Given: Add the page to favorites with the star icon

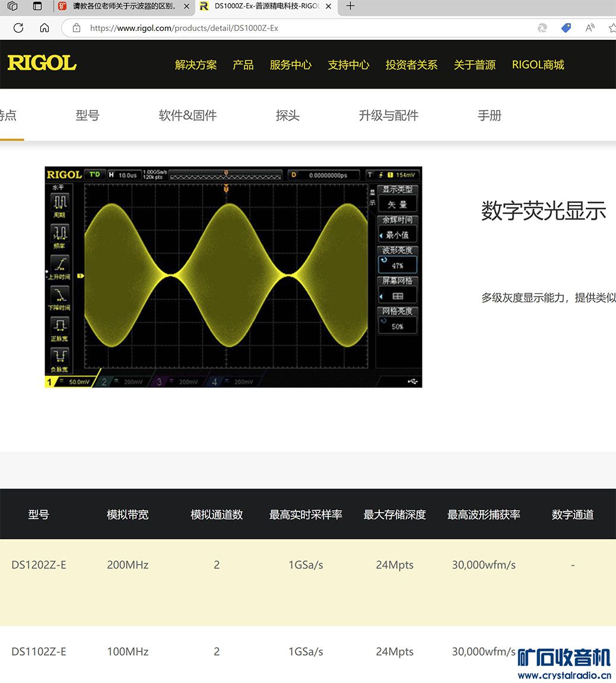Looking at the screenshot, I should pyautogui.click(x=612, y=28).
